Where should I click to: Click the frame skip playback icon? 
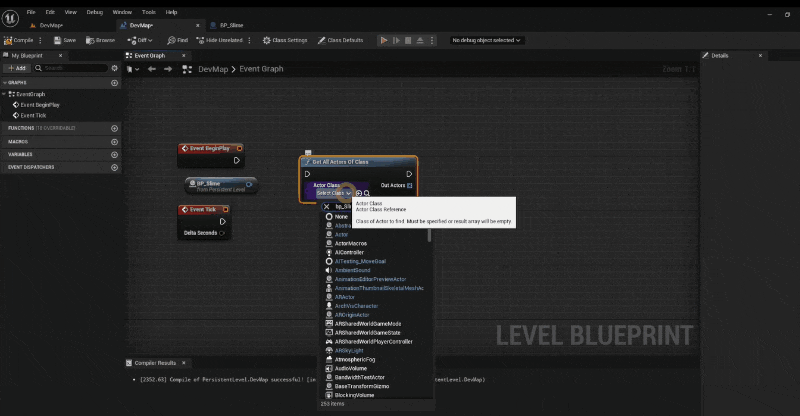click(x=396, y=40)
